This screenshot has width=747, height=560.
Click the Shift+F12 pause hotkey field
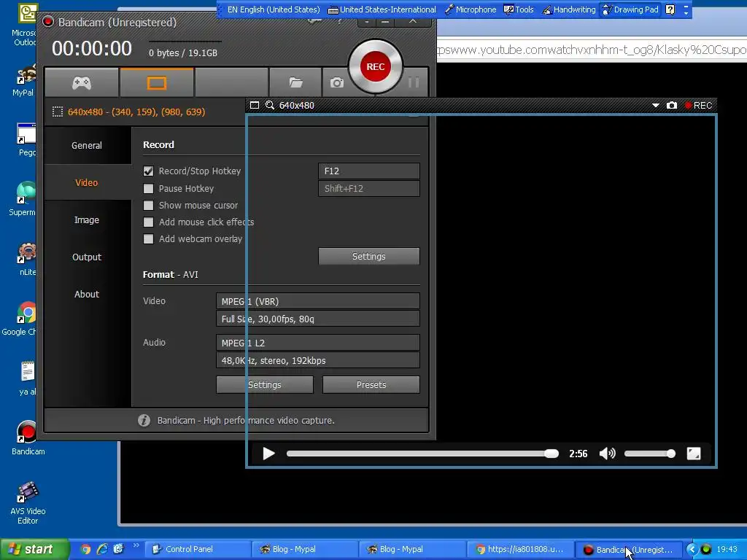(368, 188)
